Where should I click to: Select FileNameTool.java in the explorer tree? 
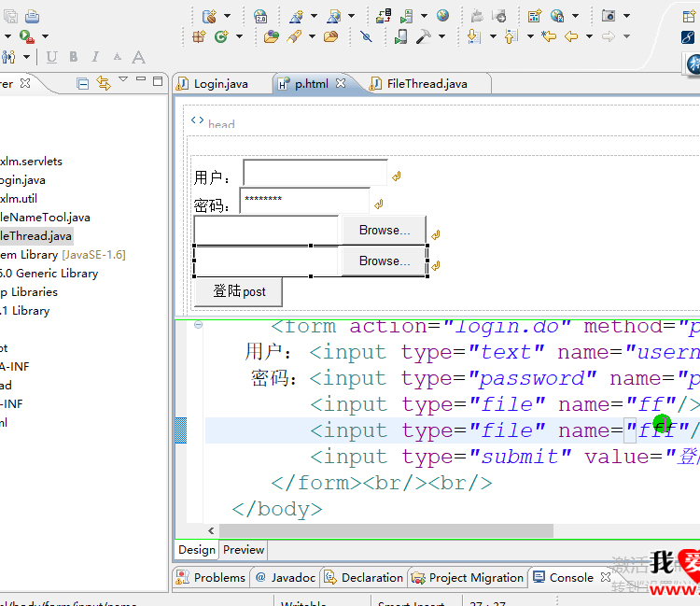tap(45, 218)
